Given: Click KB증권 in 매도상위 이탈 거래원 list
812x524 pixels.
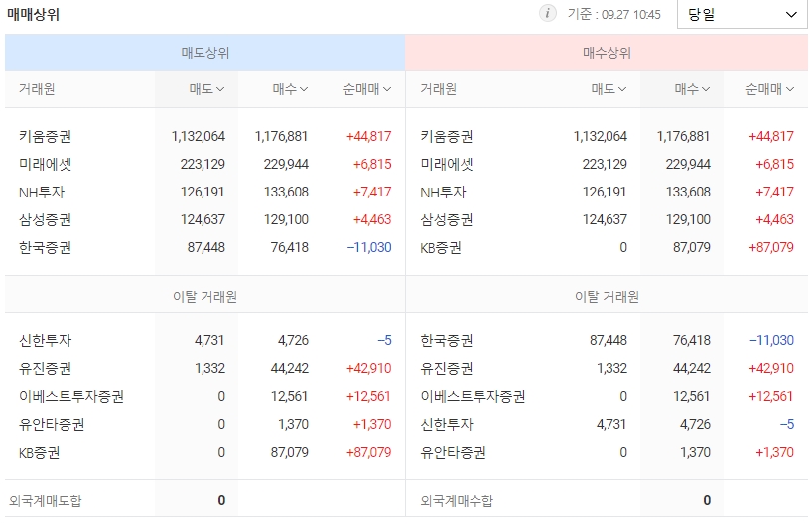Looking at the screenshot, I should [x=40, y=452].
